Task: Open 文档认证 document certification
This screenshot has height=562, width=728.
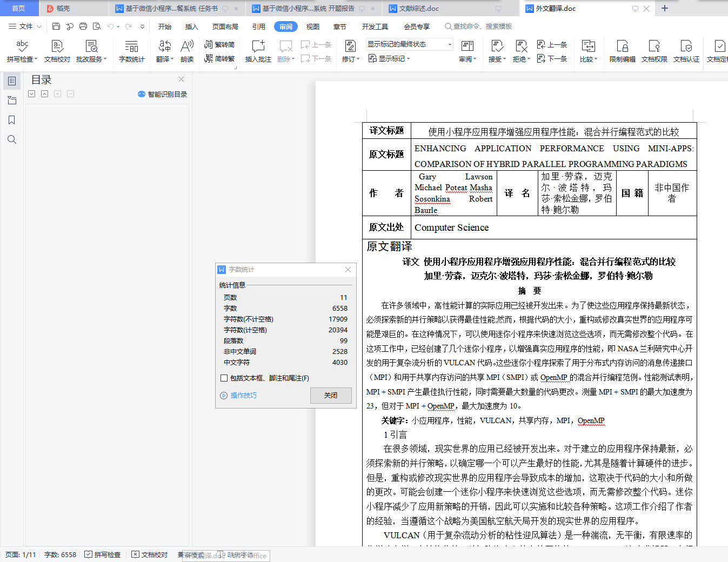Action: [686, 51]
